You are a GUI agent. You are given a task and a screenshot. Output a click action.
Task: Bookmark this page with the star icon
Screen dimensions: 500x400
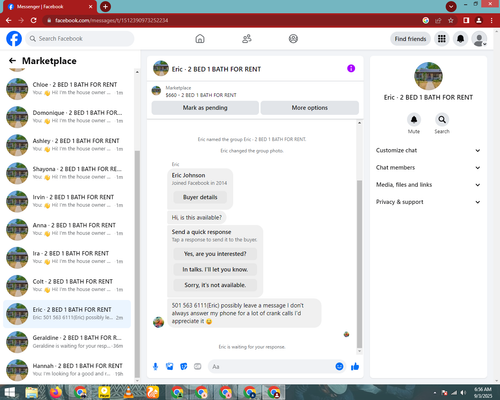point(451,20)
